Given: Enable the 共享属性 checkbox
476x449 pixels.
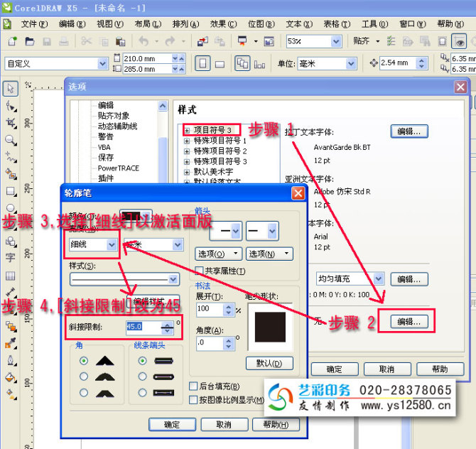Looking at the screenshot, I should 200,271.
